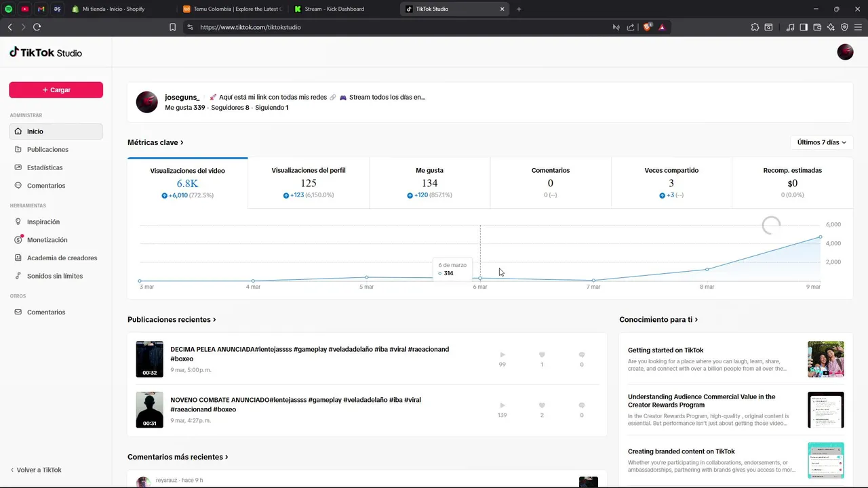The image size is (868, 488).
Task: Open Monetización in the sidebar
Action: pos(56,240)
